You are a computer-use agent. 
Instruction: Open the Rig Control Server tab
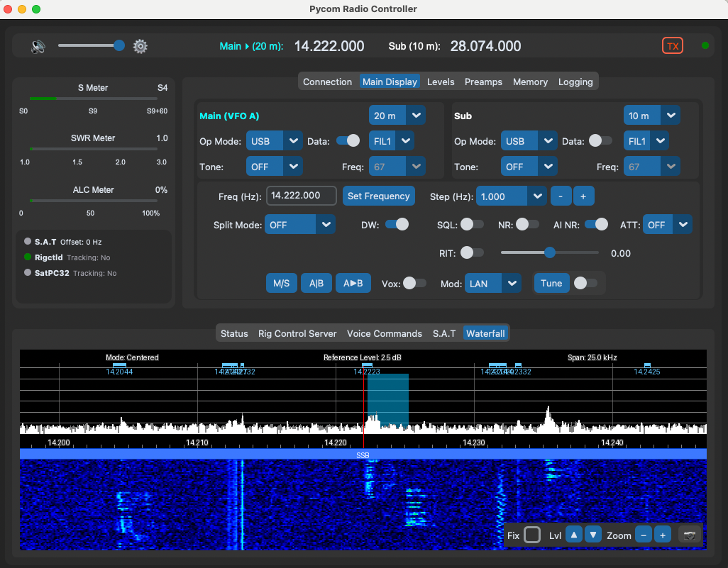tap(297, 334)
